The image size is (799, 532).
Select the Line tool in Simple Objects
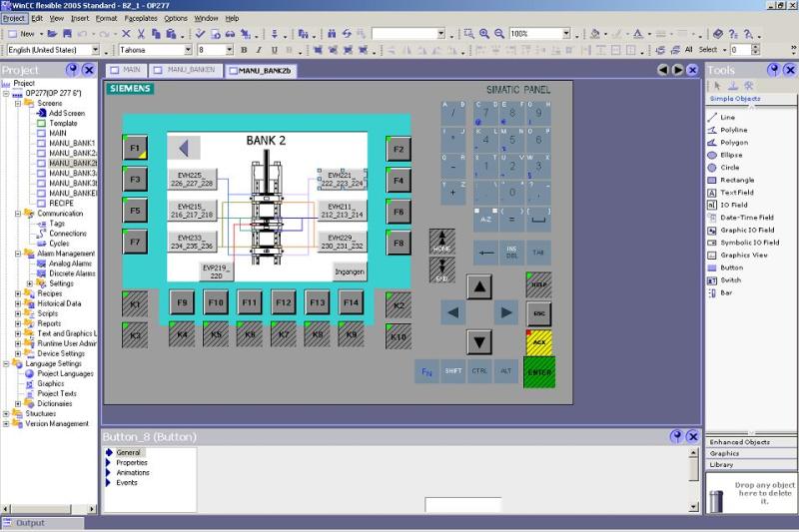721,117
